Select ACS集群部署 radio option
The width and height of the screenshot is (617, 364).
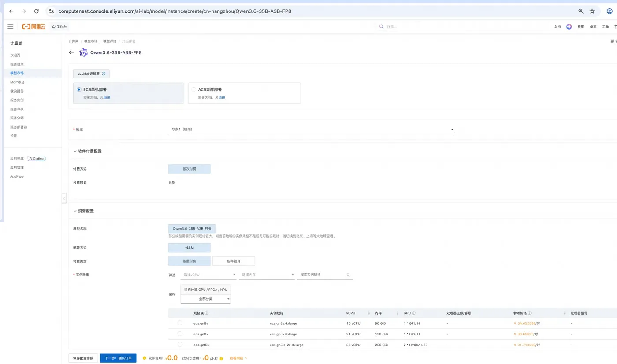point(193,89)
